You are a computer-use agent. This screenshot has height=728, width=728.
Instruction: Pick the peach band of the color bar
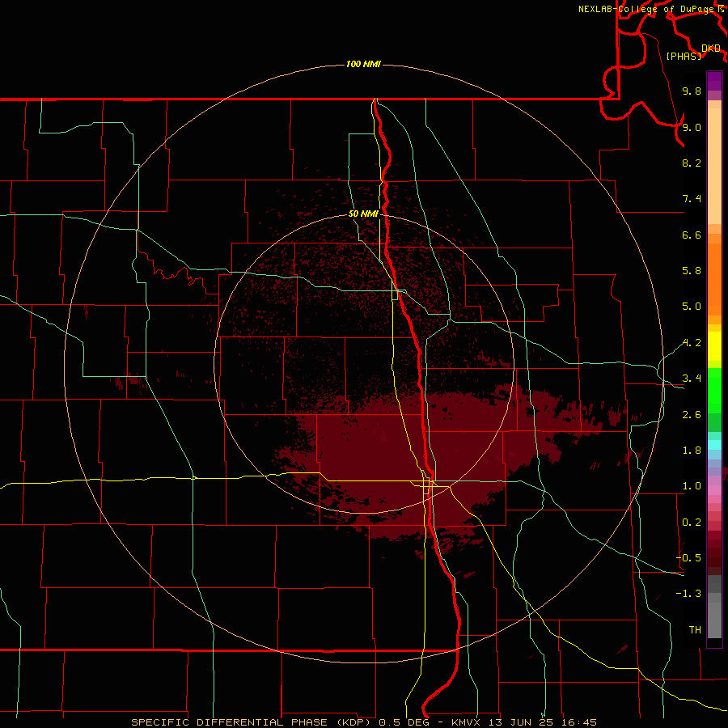pos(714,166)
